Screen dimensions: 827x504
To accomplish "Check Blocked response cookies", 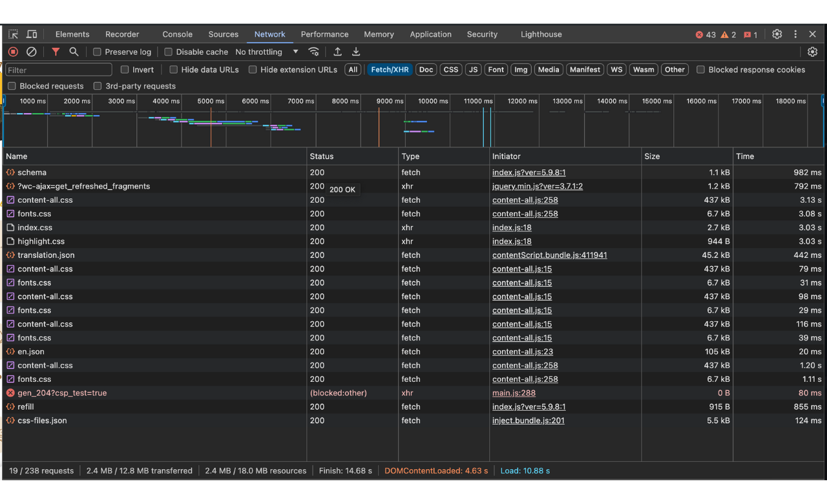I will pyautogui.click(x=700, y=70).
